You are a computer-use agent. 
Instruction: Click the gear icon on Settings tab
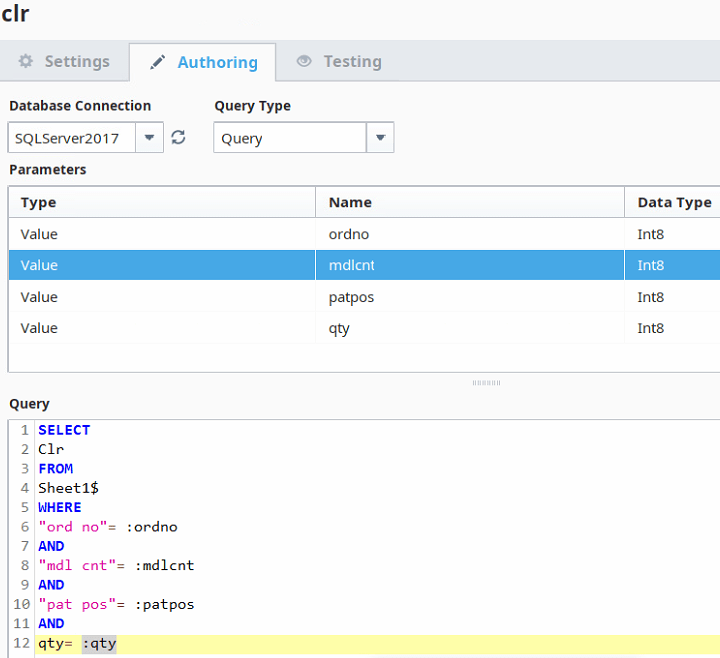(x=26, y=61)
